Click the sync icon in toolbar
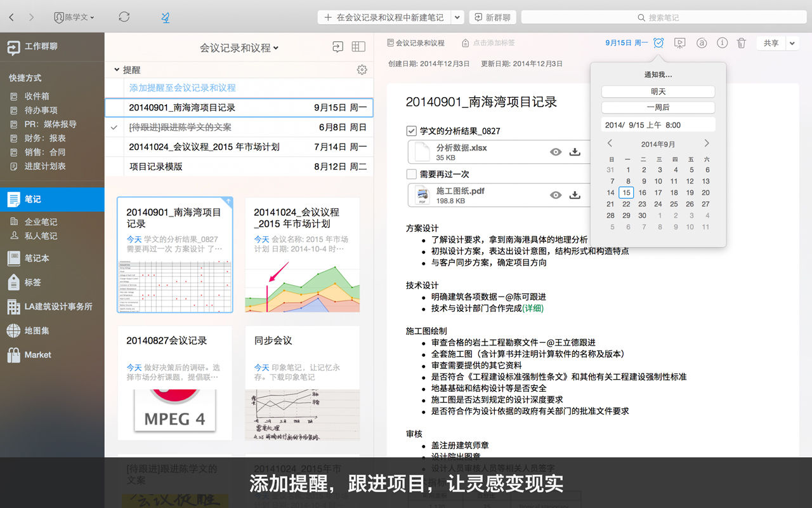 pos(124,17)
